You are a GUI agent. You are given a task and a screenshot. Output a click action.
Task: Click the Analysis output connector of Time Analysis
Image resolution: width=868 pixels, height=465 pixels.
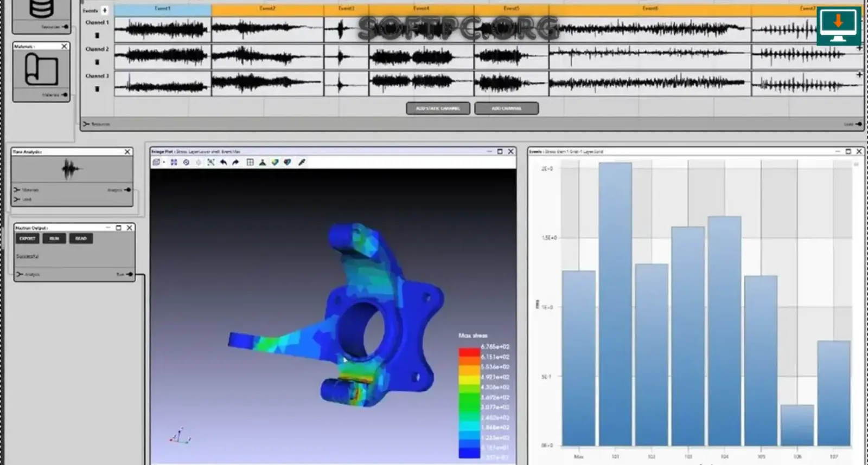pos(127,190)
